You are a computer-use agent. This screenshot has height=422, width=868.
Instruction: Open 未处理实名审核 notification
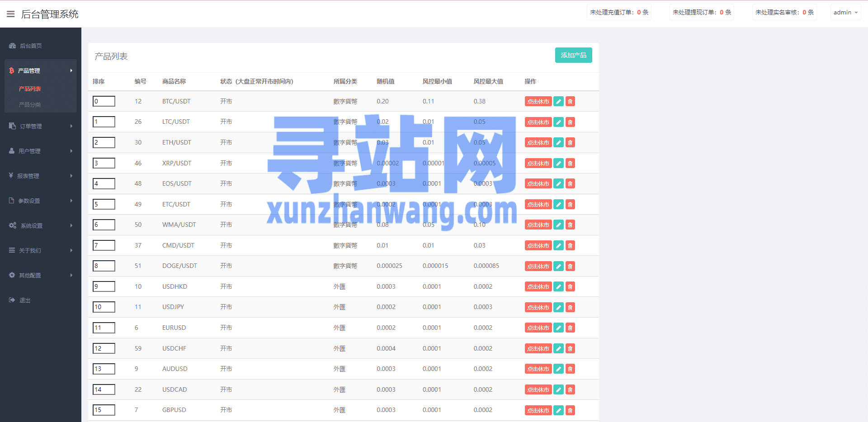pos(784,13)
